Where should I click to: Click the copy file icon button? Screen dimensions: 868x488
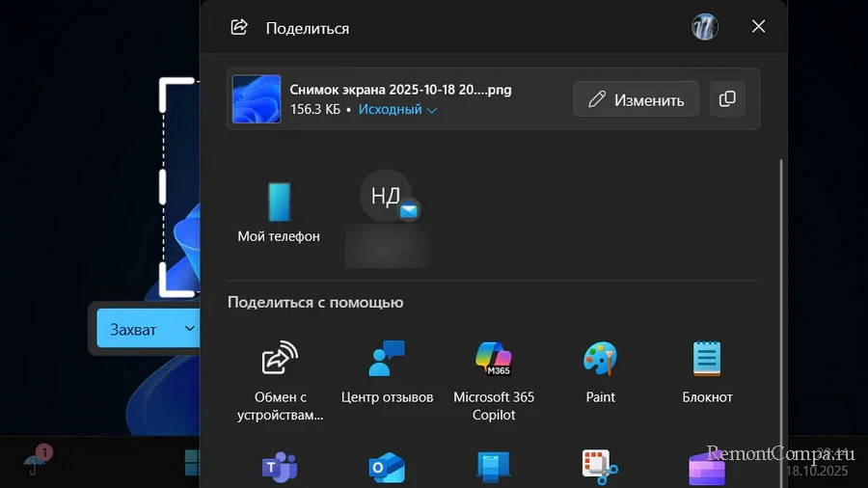pos(727,99)
